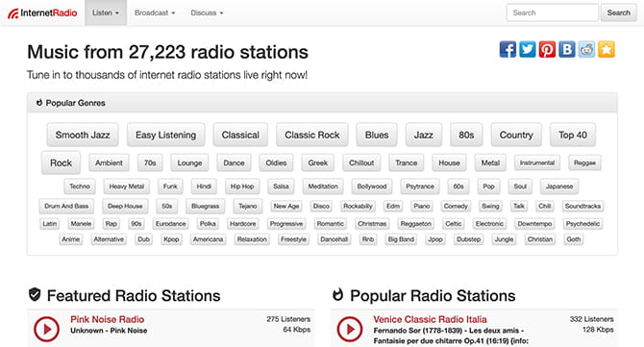Choose the Eurodance genre
The image size is (644, 347).
pos(170,223)
